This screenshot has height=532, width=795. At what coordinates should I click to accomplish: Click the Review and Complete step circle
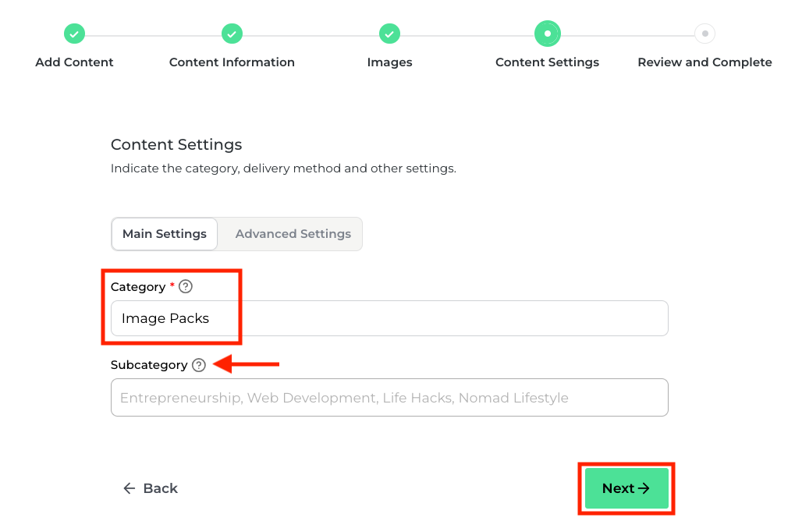pyautogui.click(x=704, y=34)
